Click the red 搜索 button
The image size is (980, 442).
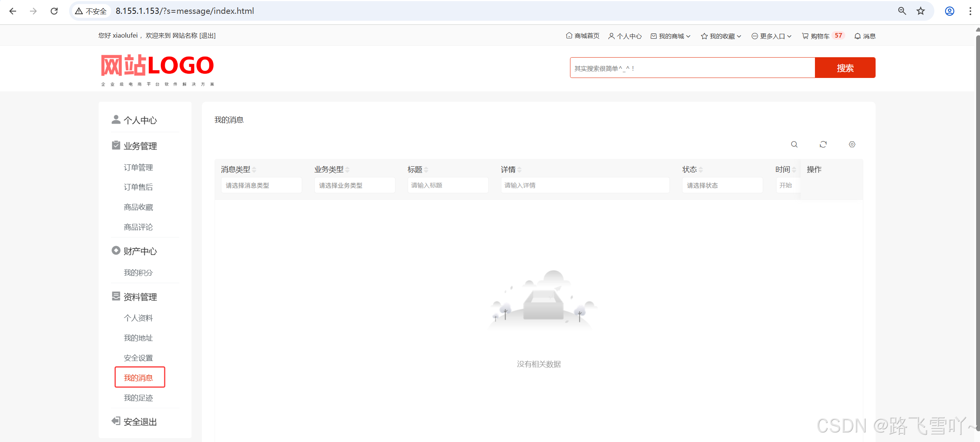[845, 68]
